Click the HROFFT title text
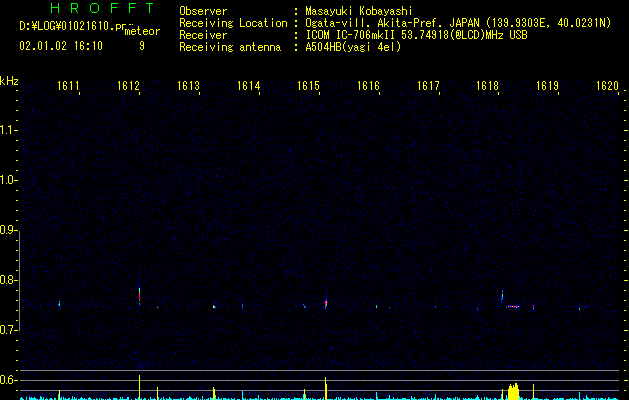629x400 pixels. click(103, 8)
